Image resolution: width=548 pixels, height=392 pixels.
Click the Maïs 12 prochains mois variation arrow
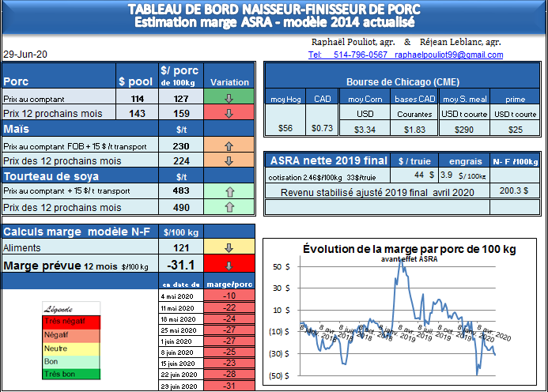tap(229, 160)
